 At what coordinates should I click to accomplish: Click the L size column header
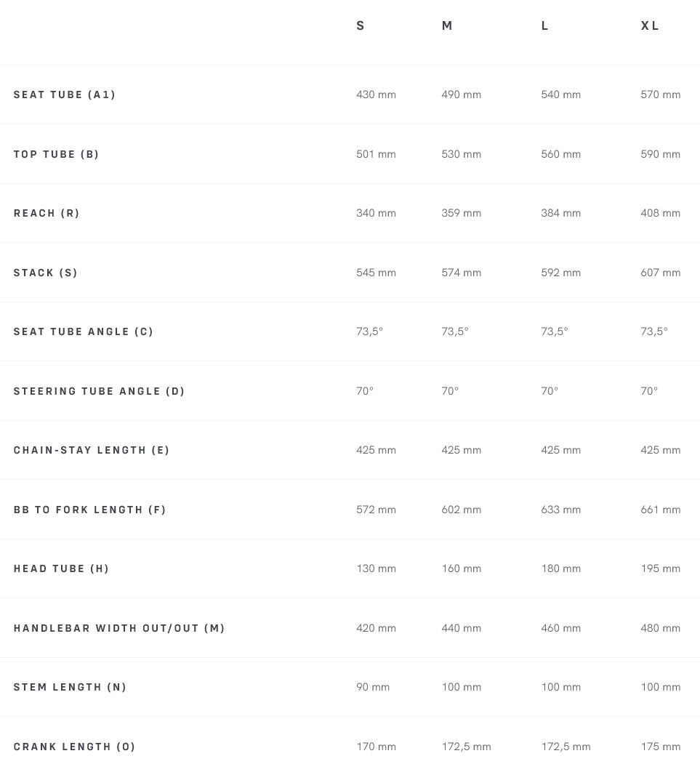545,26
